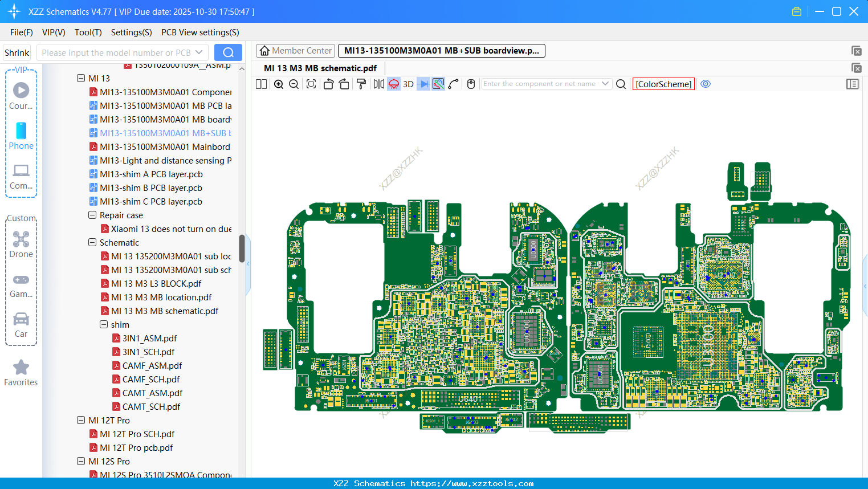Select the Zoom In tool on the PCB toolbar
This screenshot has width=868, height=489.
point(279,84)
